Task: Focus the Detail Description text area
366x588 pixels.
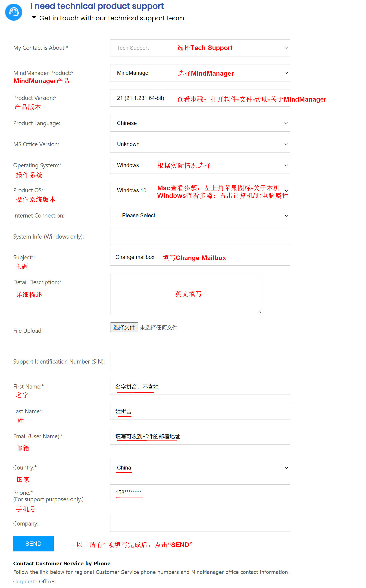Action: pos(186,294)
